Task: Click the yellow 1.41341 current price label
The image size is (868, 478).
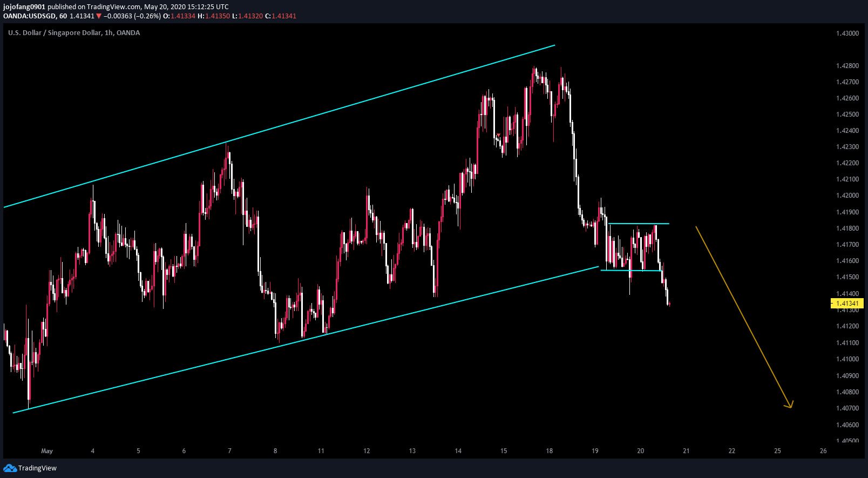Action: 847,304
